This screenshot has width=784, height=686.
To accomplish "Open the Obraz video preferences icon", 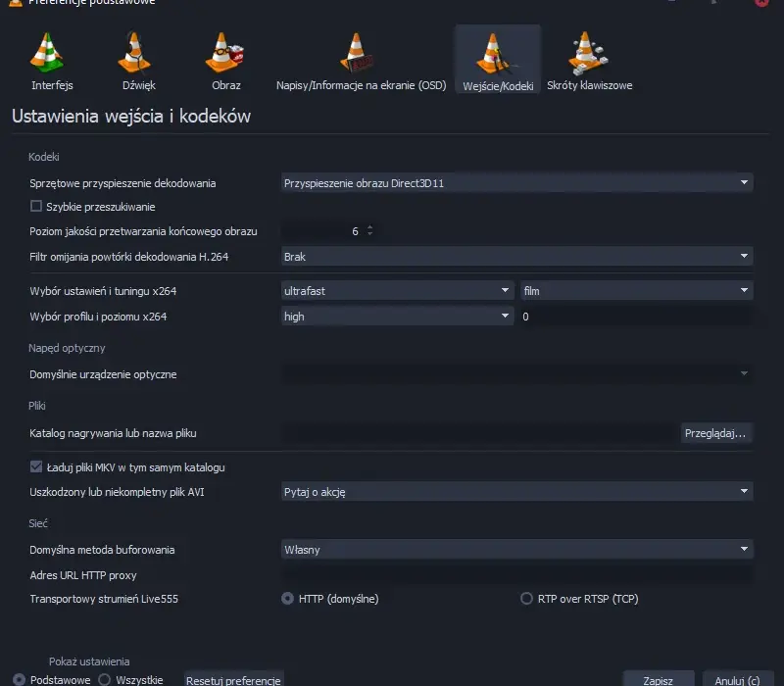I will tap(224, 52).
